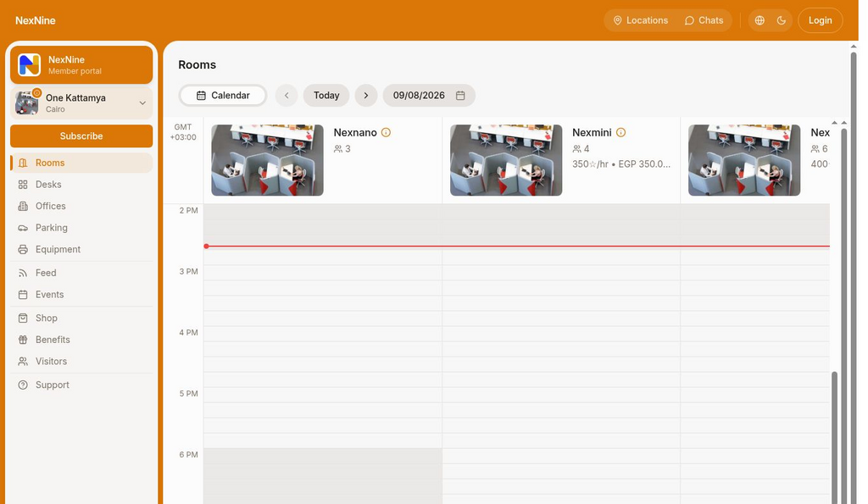Image resolution: width=868 pixels, height=504 pixels.
Task: Open the language globe icon in the header
Action: pyautogui.click(x=759, y=20)
